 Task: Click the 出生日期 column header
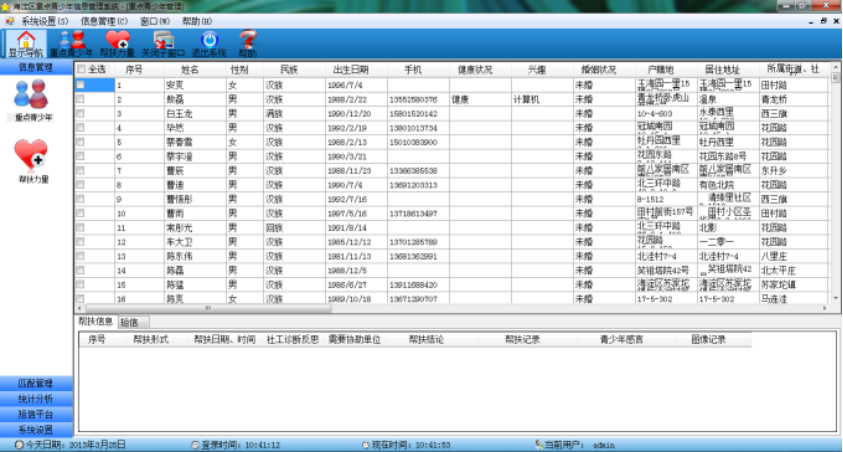point(350,70)
